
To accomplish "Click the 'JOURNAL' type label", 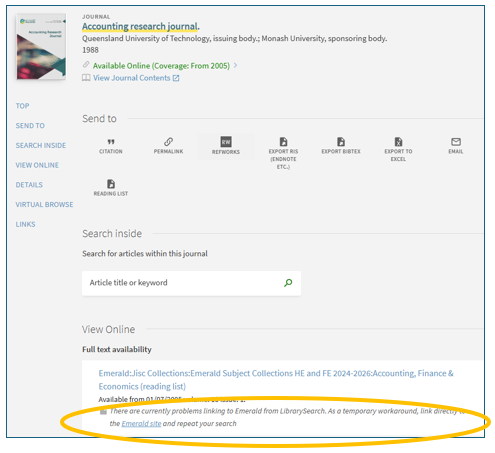I will (x=96, y=17).
